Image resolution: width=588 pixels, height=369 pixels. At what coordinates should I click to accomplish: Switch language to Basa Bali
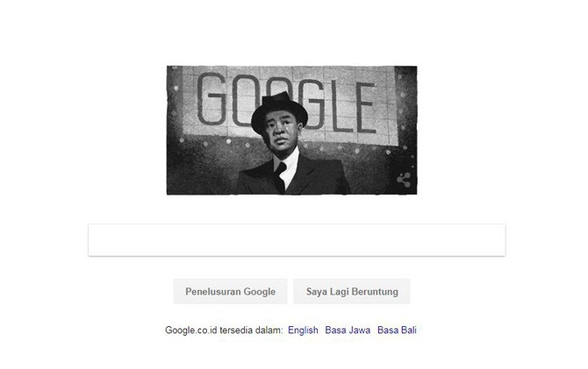397,330
